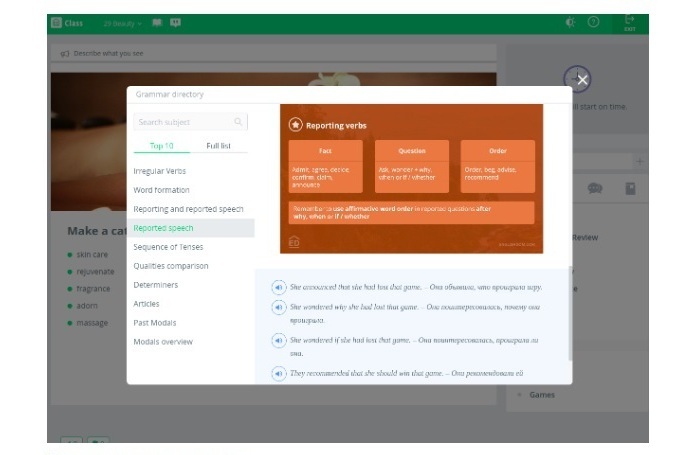Open the Irregular Verbs topic
This screenshot has width=700, height=455.
pos(160,171)
